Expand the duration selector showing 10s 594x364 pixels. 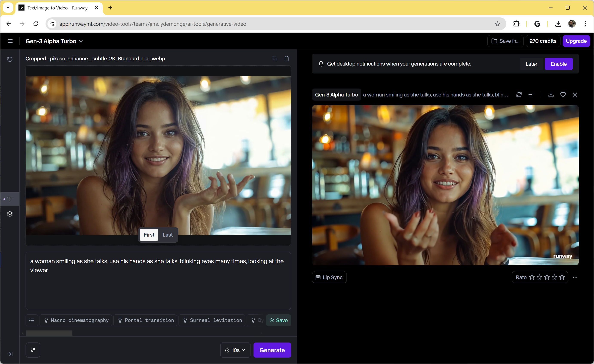[235, 350]
